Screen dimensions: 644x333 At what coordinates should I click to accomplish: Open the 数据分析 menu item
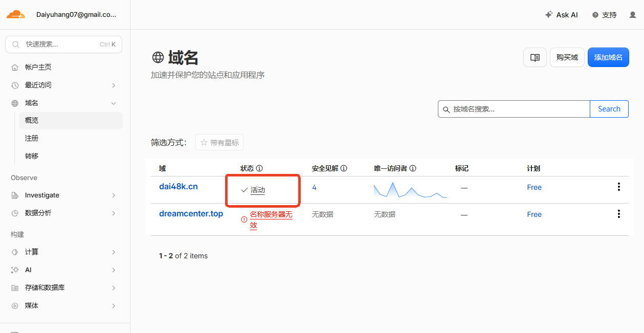(64, 213)
